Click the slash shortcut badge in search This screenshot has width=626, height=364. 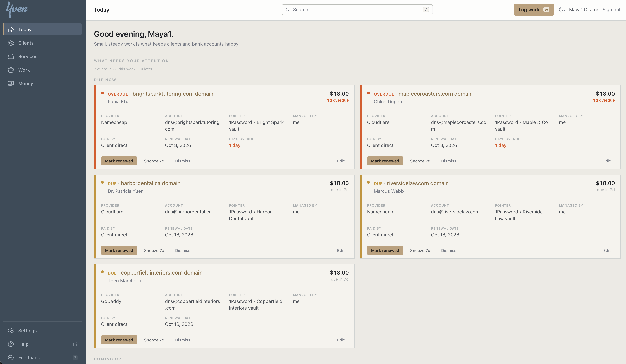[426, 10]
